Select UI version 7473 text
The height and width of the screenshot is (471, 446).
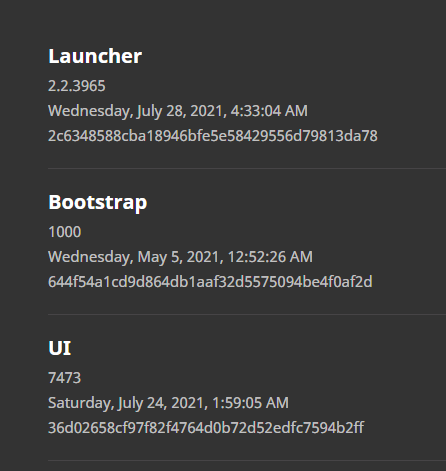pos(65,378)
